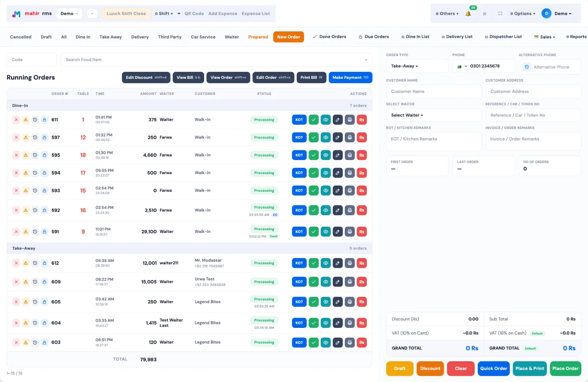Expand the Shift dropdown

[x=164, y=14]
